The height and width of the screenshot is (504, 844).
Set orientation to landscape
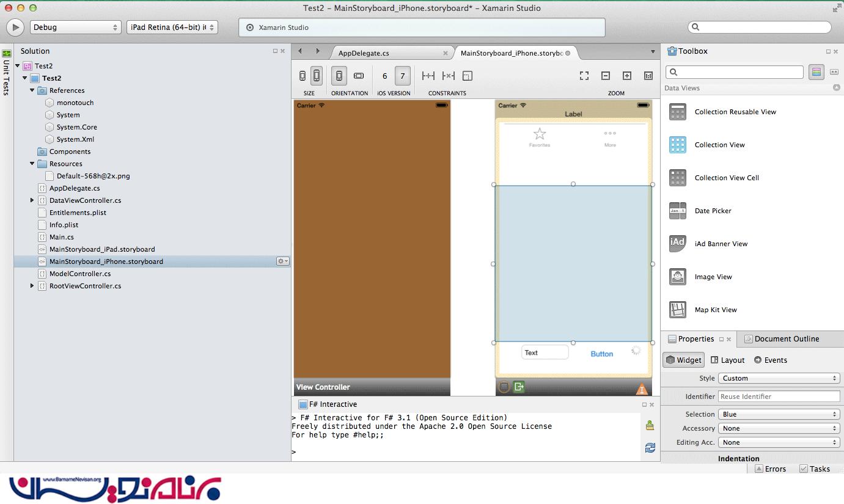[359, 76]
